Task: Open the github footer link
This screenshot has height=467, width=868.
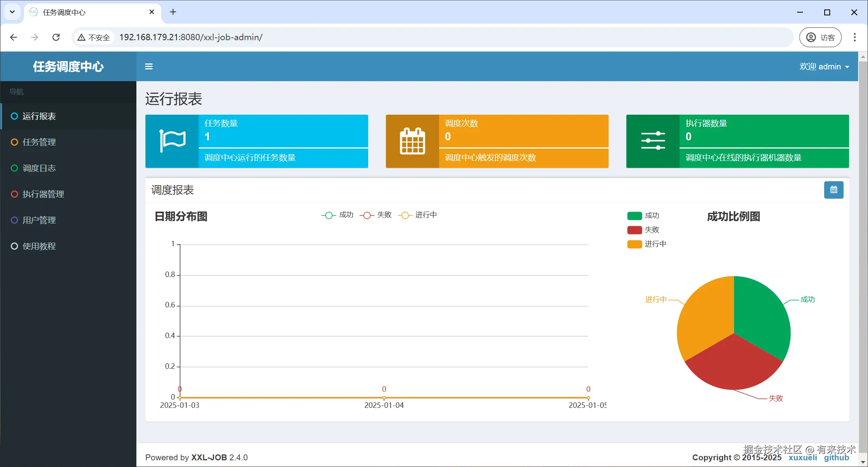Action: [836, 458]
